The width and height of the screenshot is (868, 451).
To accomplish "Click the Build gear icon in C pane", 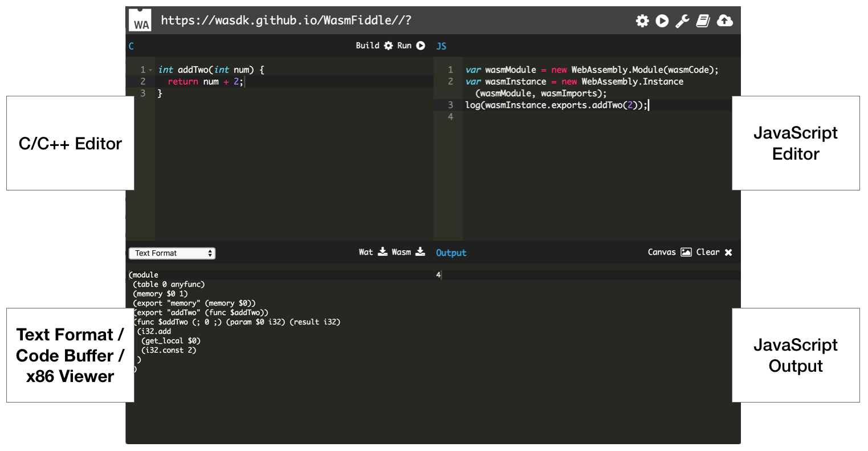I will [388, 46].
